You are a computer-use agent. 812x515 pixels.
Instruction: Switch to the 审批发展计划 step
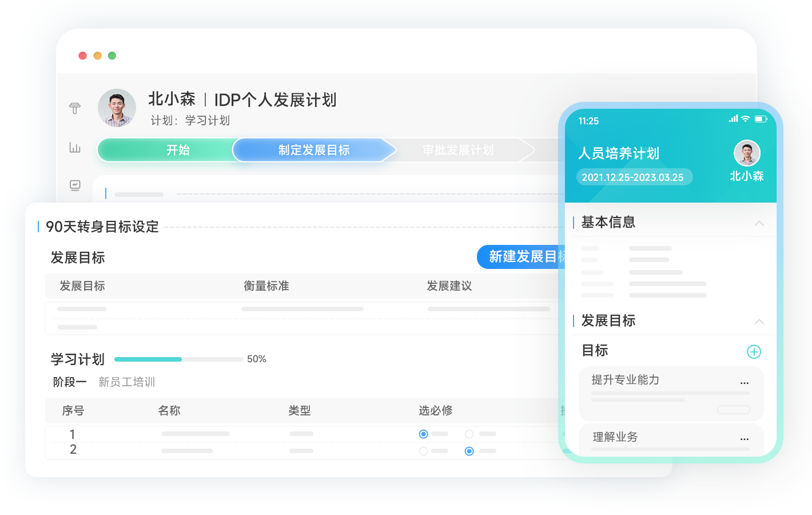tap(457, 150)
